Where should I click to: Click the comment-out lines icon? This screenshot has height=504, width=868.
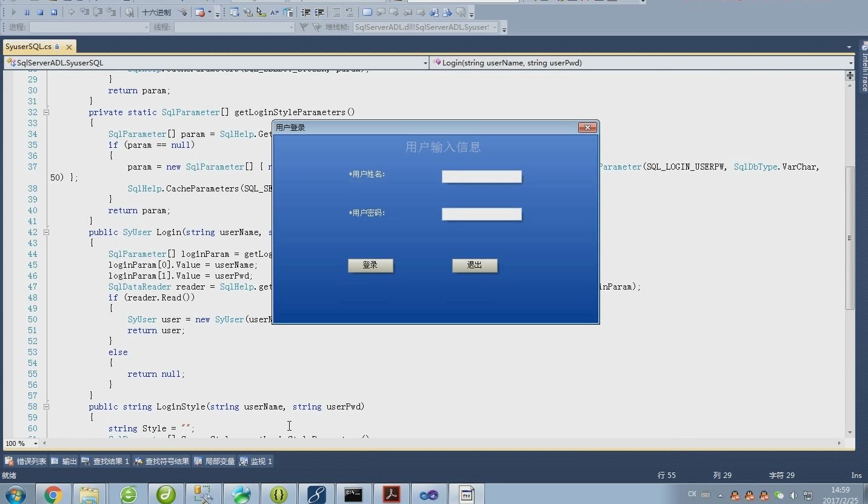(336, 12)
